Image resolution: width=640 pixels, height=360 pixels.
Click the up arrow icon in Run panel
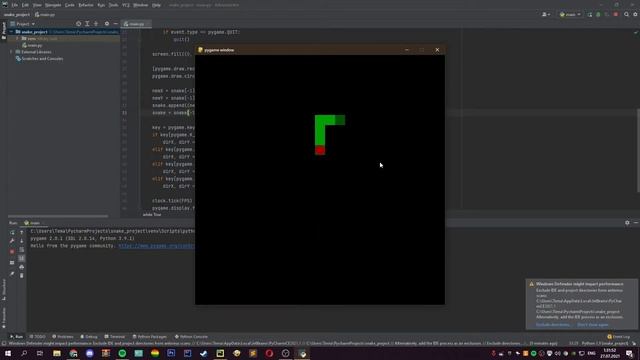22,232
